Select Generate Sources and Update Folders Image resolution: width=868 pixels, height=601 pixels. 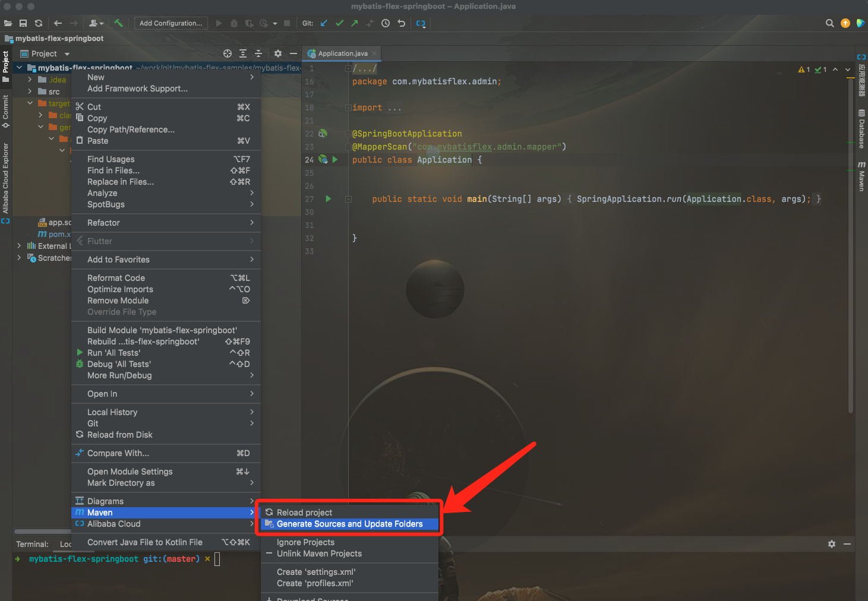click(349, 524)
